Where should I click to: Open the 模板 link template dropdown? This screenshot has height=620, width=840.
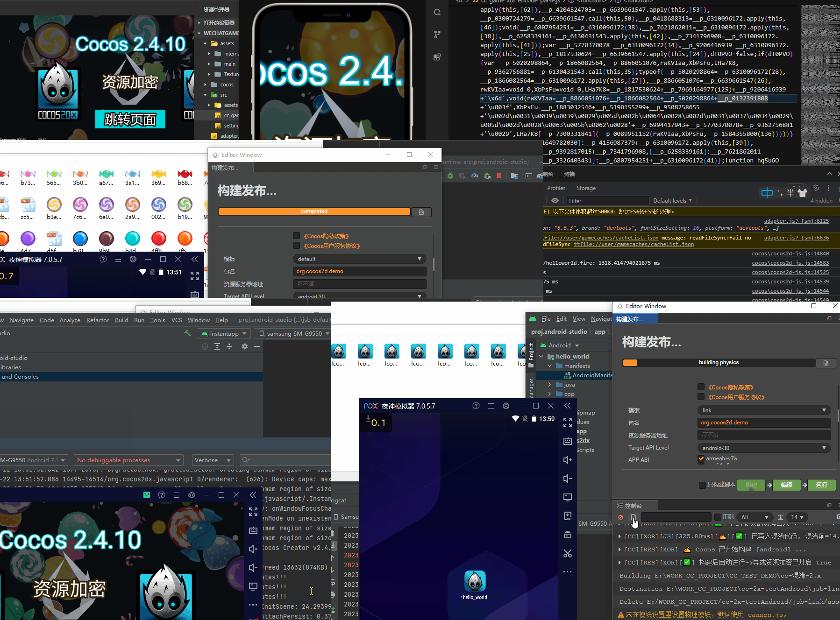click(x=764, y=410)
